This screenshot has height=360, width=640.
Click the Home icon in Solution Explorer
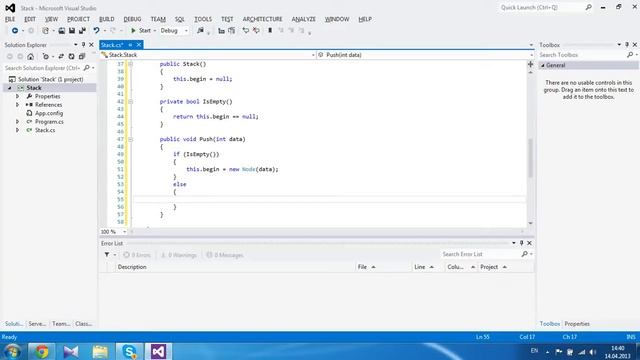(x=31, y=56)
